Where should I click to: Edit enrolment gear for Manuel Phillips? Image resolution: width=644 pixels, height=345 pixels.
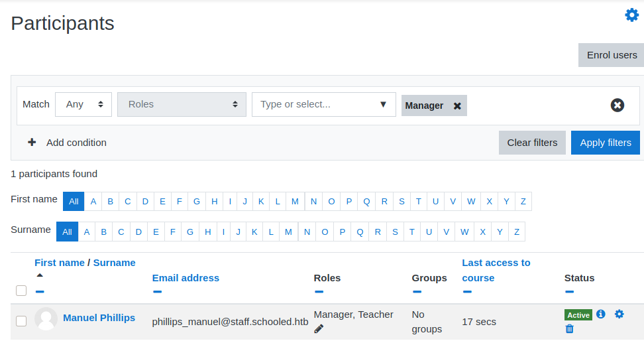click(619, 314)
